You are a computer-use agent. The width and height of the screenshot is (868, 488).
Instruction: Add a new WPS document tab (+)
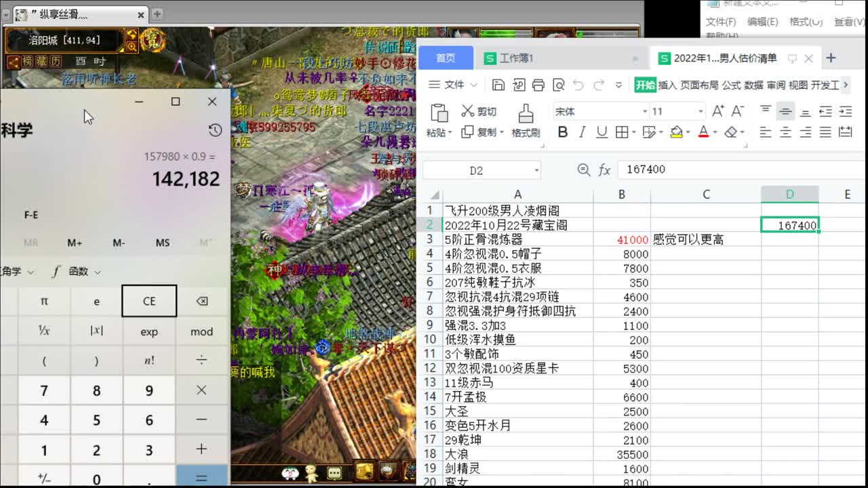(831, 58)
